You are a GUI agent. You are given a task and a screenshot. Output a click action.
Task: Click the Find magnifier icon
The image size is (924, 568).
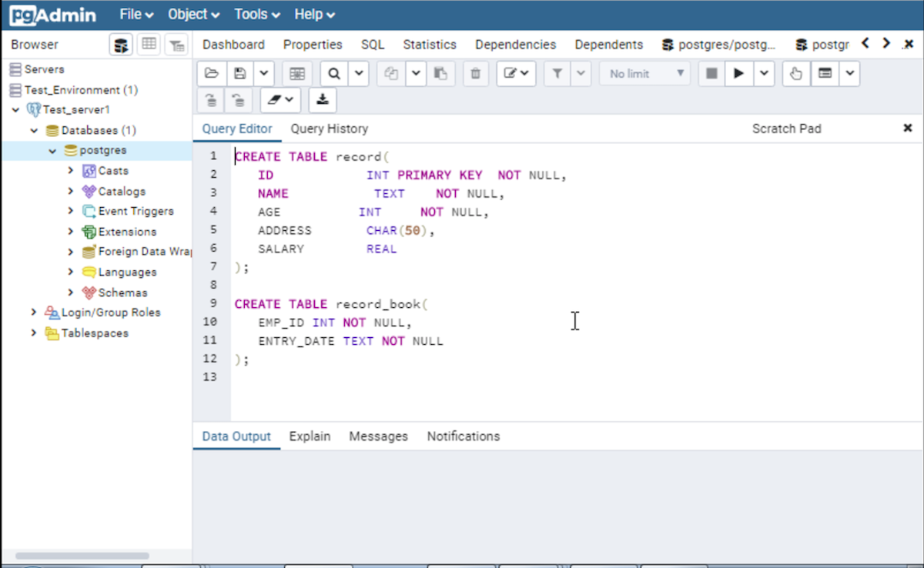tap(334, 74)
